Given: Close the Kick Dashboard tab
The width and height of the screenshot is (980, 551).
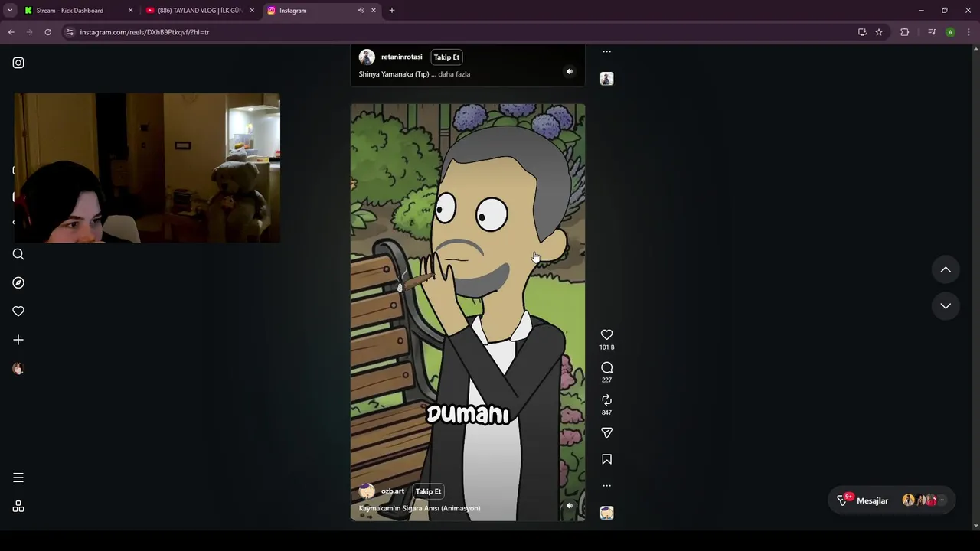Looking at the screenshot, I should pos(130,11).
